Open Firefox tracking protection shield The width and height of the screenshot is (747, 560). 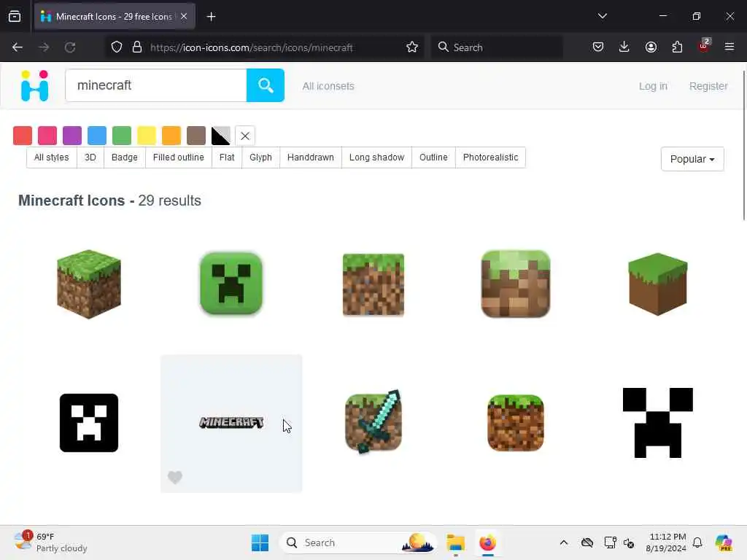tap(117, 47)
